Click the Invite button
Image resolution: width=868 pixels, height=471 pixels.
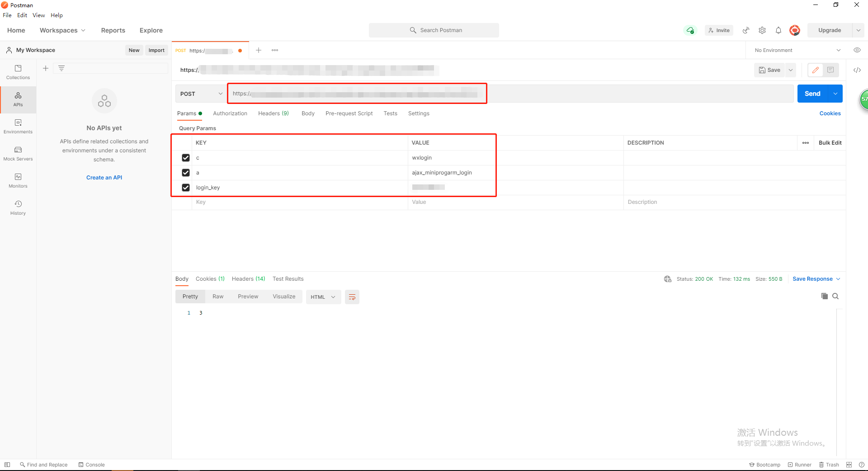click(719, 30)
